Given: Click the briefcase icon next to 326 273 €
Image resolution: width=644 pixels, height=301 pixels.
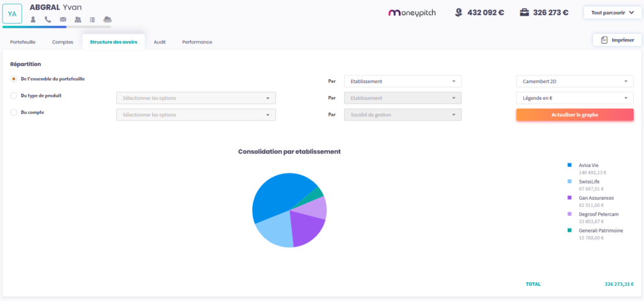Looking at the screenshot, I should 525,12.
